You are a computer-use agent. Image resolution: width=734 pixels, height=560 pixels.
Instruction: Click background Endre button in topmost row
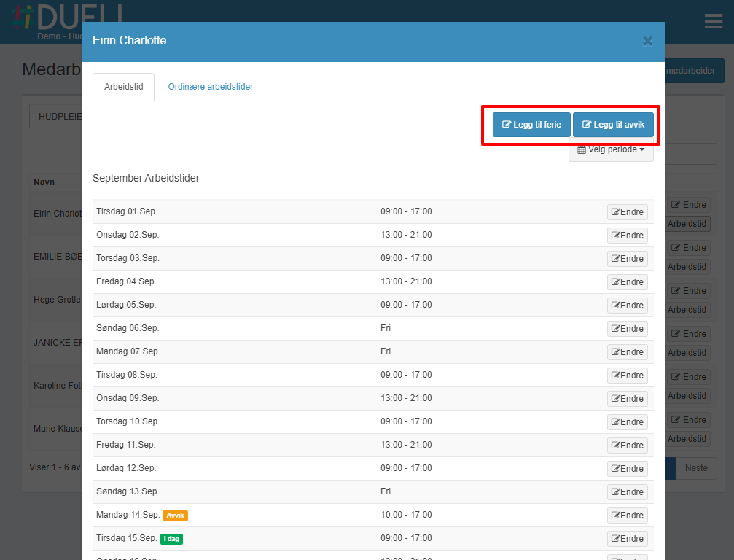pos(689,205)
